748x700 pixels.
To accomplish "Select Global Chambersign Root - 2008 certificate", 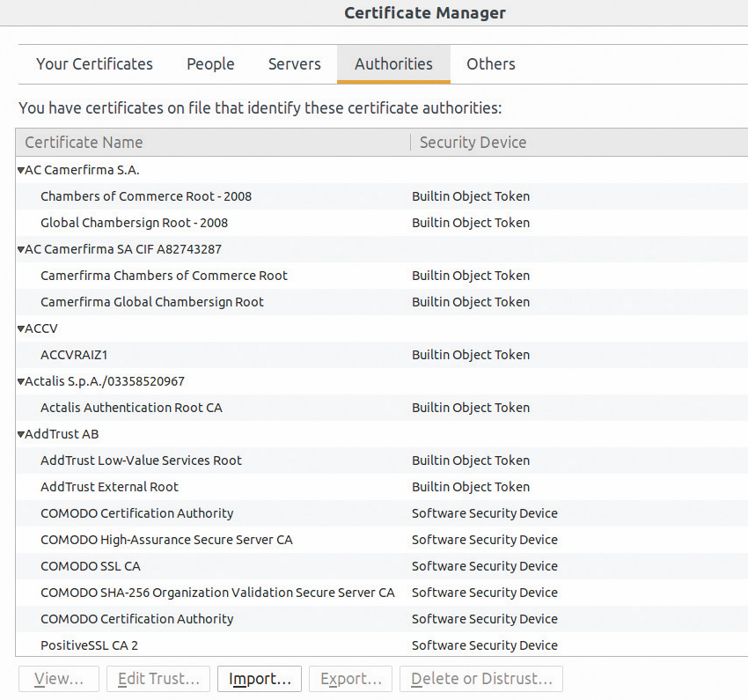I will (134, 223).
